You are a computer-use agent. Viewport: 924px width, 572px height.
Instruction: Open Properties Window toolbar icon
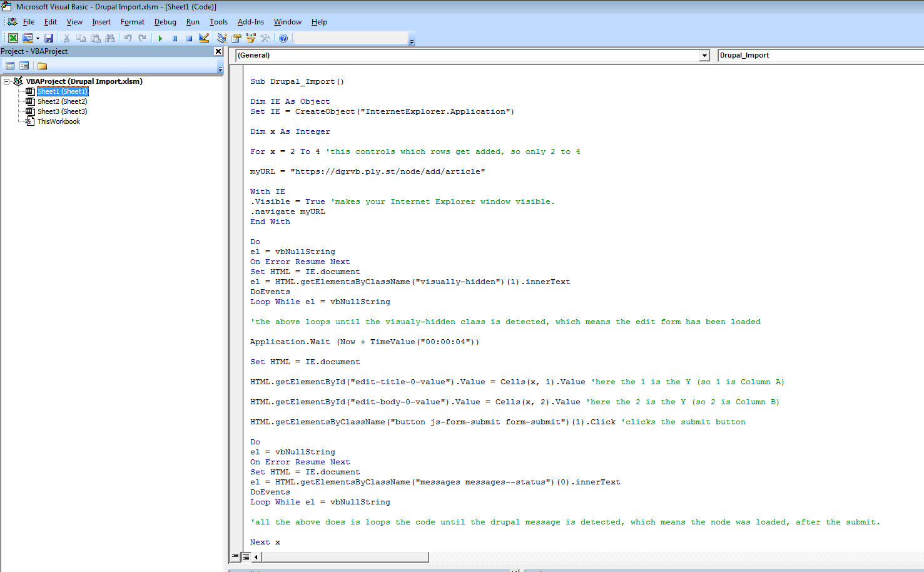tap(236, 38)
